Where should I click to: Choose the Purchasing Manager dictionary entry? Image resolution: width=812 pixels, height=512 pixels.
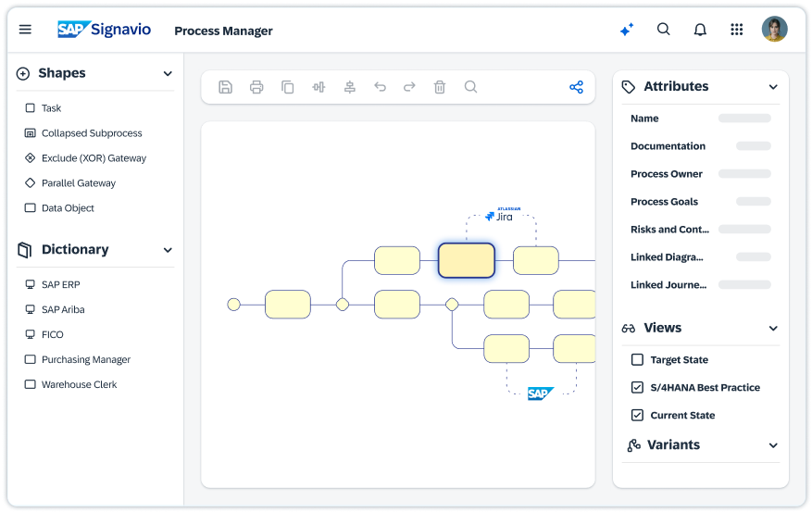pos(85,359)
